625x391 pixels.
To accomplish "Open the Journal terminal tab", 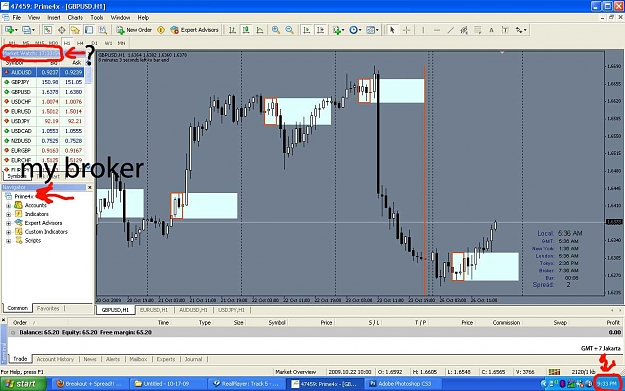I will (193, 359).
